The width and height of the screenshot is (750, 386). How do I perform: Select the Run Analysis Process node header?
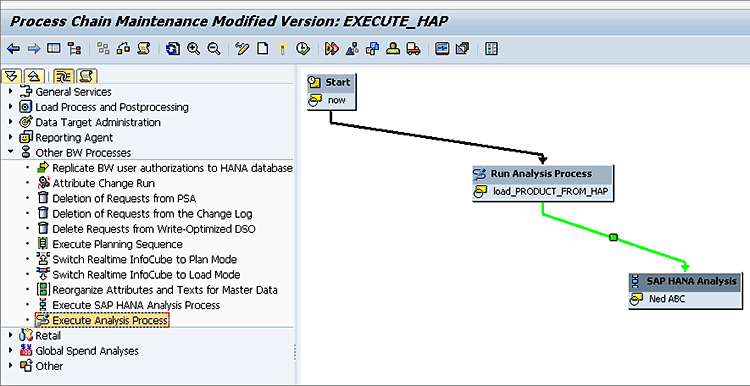(x=542, y=174)
